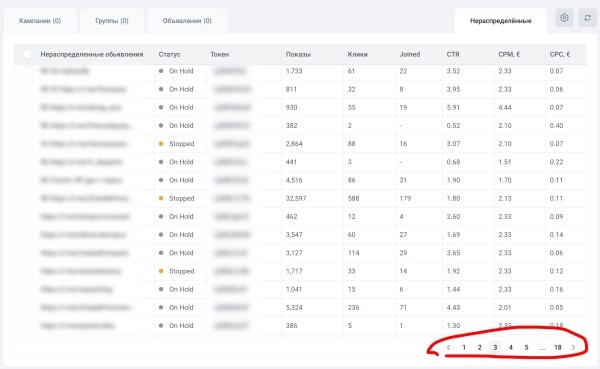Select the impressions value 3,547

(294, 235)
